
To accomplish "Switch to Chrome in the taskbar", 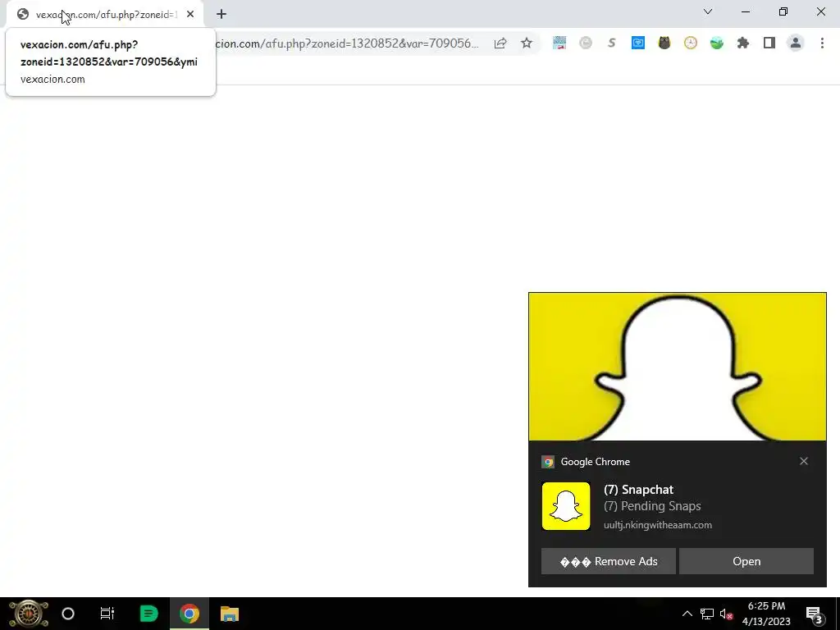I will 189,614.
